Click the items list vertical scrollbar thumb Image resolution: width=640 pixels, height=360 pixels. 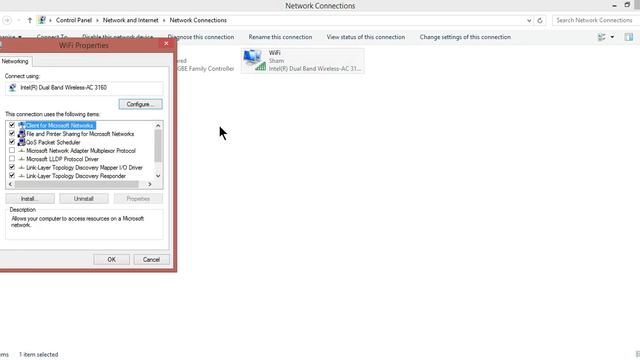pyautogui.click(x=158, y=146)
